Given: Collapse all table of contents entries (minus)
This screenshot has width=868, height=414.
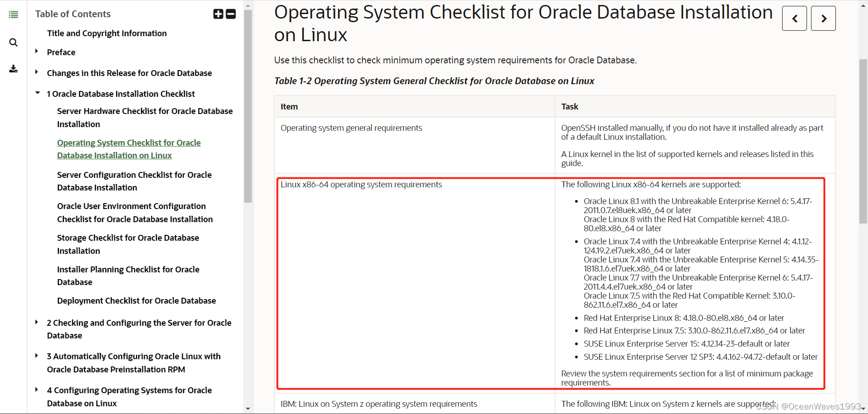Looking at the screenshot, I should [231, 14].
